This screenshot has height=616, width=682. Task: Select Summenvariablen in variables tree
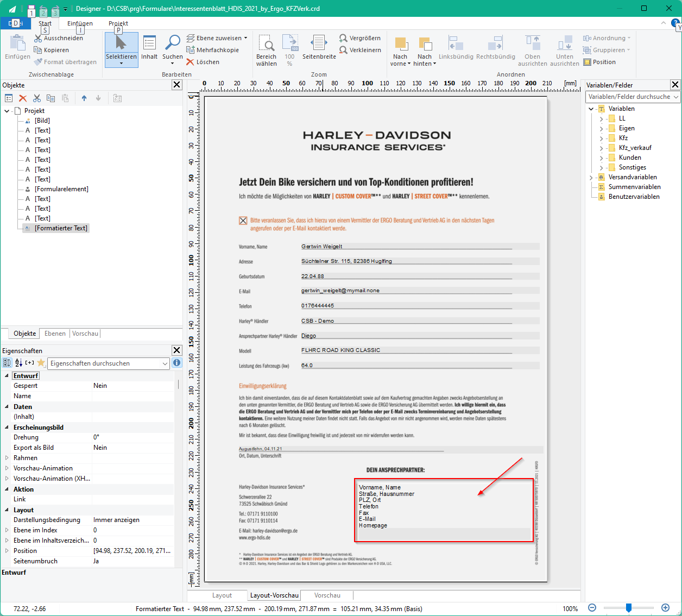(x=634, y=187)
